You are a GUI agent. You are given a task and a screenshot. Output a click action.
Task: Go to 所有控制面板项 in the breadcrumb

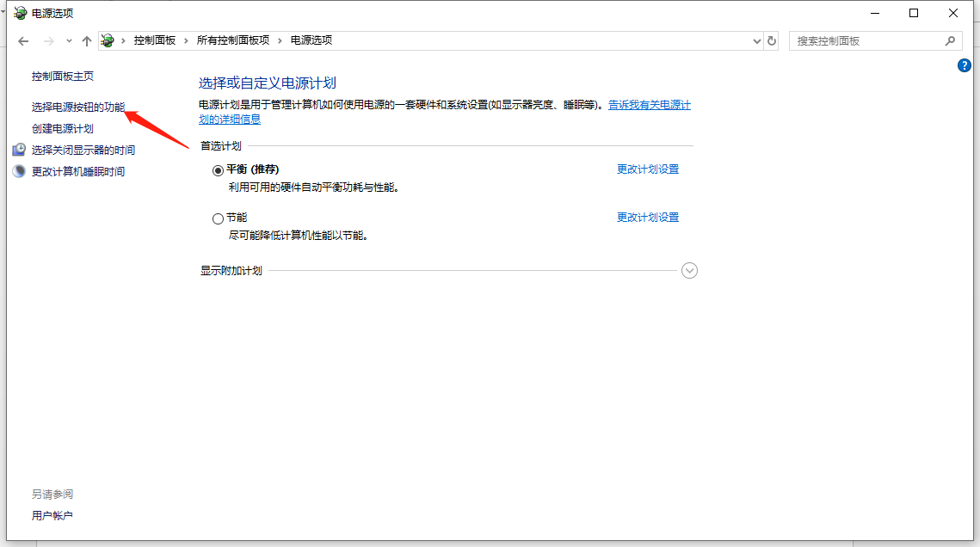(x=233, y=40)
